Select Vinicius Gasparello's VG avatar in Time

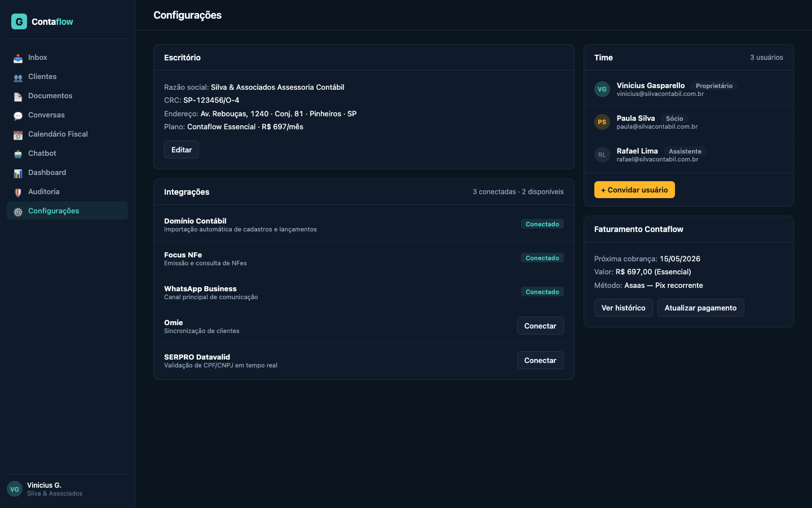click(x=602, y=89)
